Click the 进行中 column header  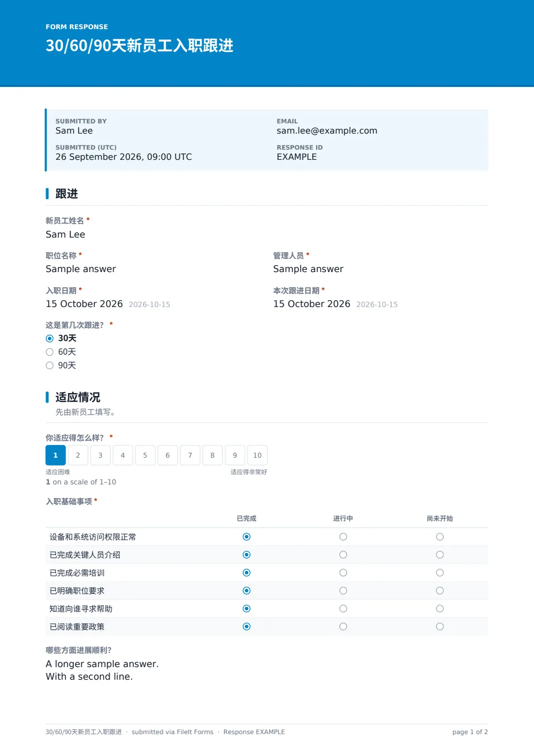pyautogui.click(x=343, y=518)
